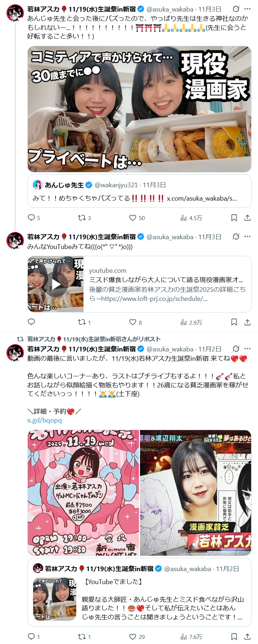Open more options on the 11月2日 post
Viewport: 258px width, 644px height.
(x=248, y=349)
